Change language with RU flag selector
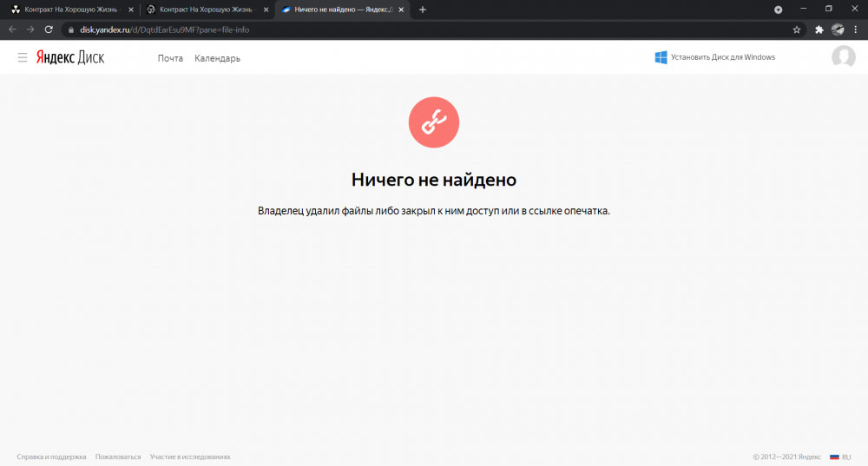 840,456
